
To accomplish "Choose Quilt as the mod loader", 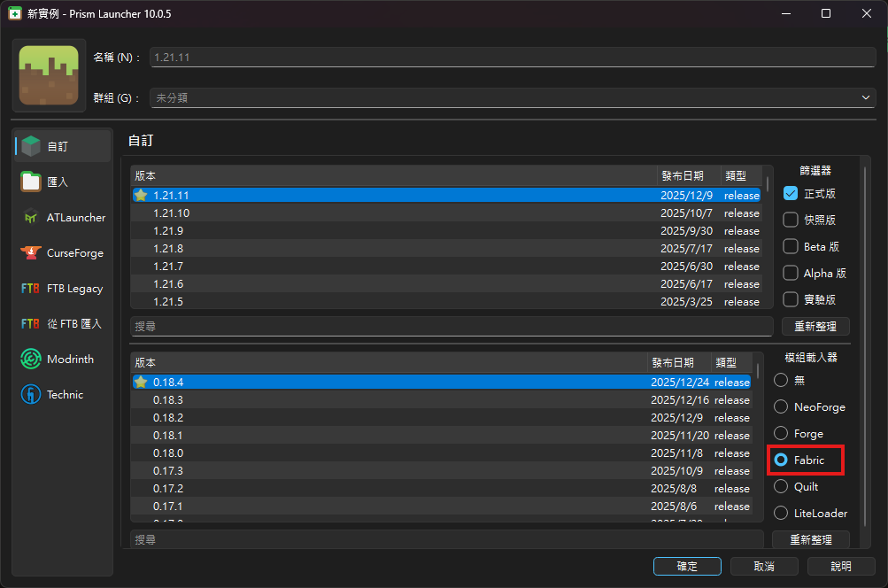I will tap(781, 487).
